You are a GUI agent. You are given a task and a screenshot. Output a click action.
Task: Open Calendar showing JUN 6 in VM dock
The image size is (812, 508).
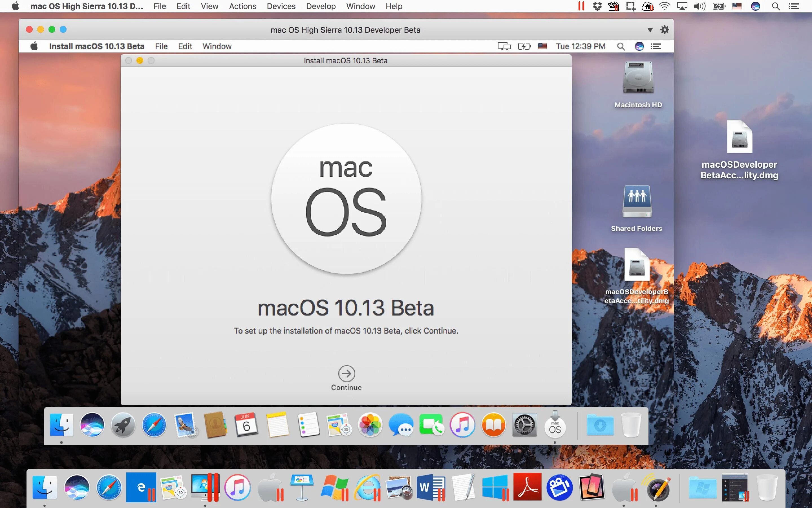click(x=246, y=425)
